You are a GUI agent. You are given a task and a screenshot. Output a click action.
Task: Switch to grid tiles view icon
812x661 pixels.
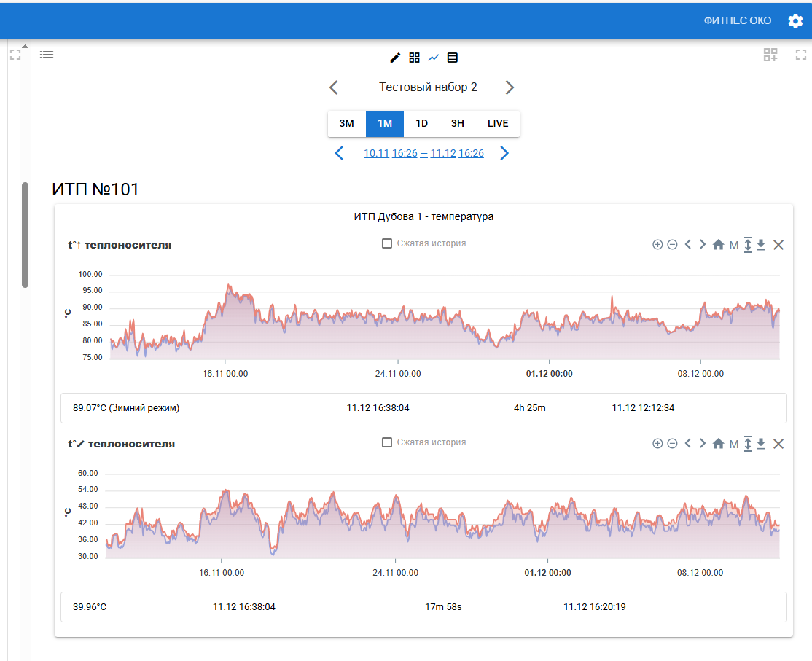414,58
